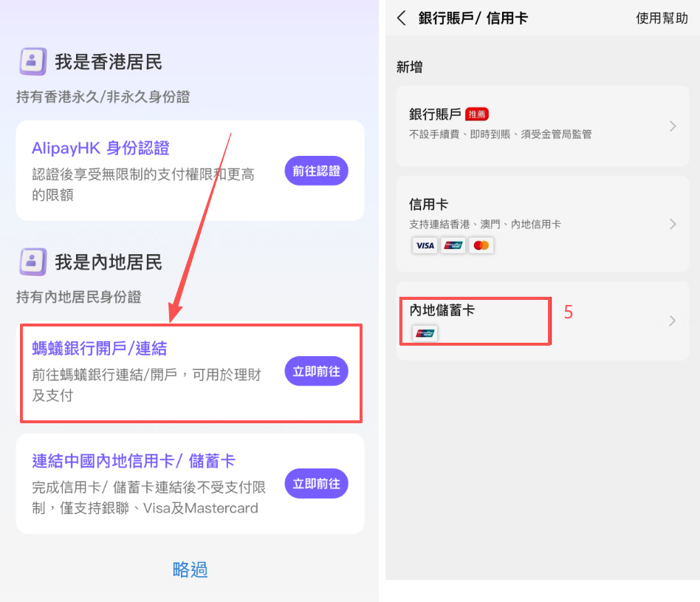Select the 內地儲蓄卡 row label
700x602 pixels.
point(442,310)
